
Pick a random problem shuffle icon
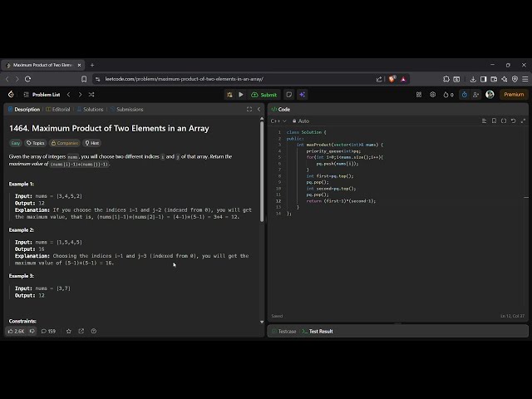91,95
